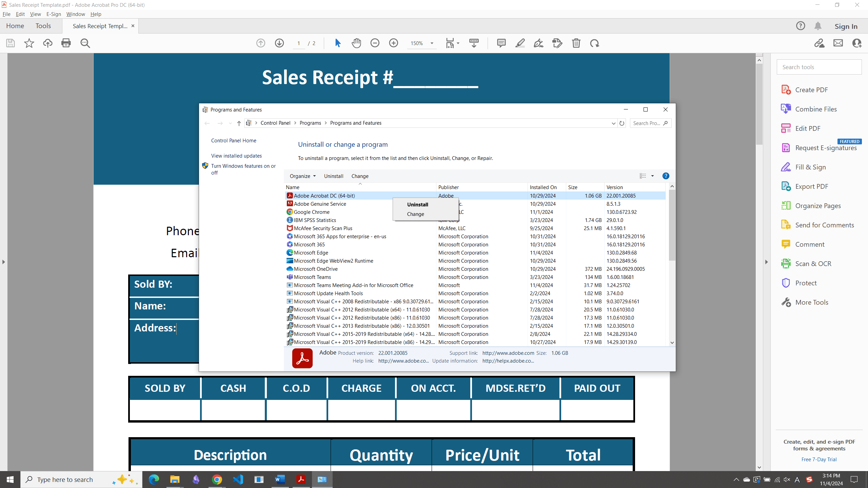Open the E-Sign menu
The image size is (868, 488).
pyautogui.click(x=54, y=14)
